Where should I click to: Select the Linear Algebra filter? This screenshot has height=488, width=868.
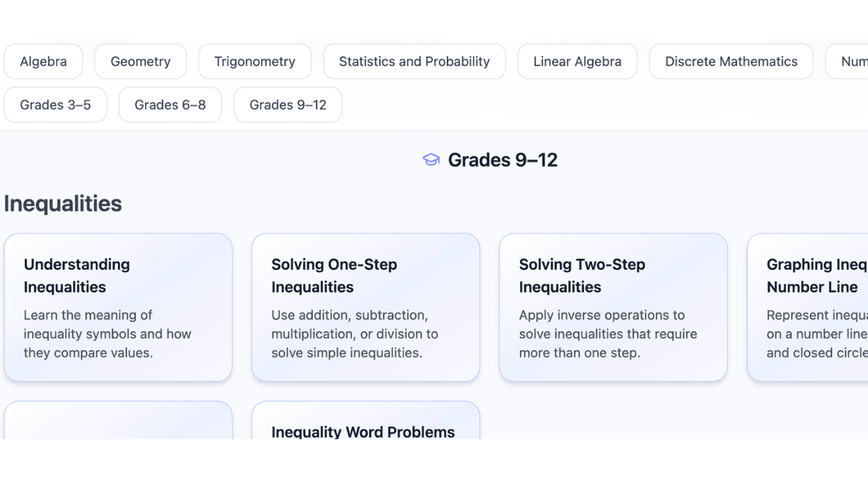click(577, 61)
